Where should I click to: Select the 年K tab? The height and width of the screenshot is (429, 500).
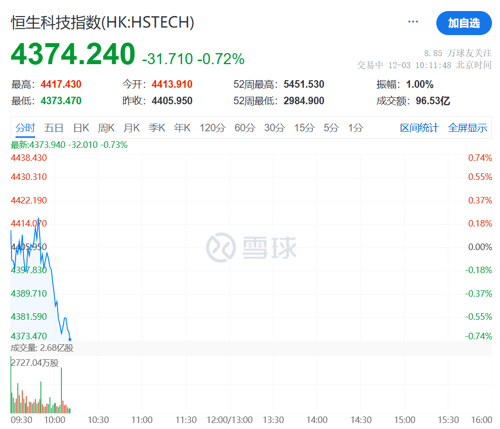coord(182,128)
